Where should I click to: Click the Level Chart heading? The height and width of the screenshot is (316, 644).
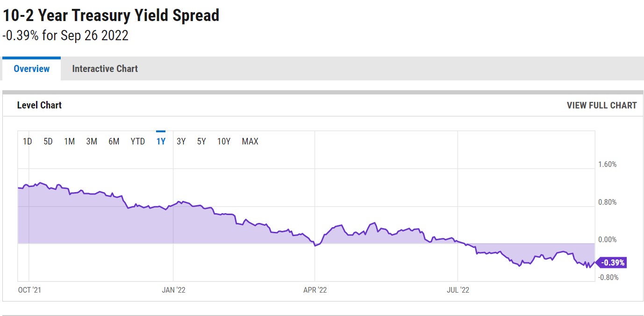[x=39, y=105]
